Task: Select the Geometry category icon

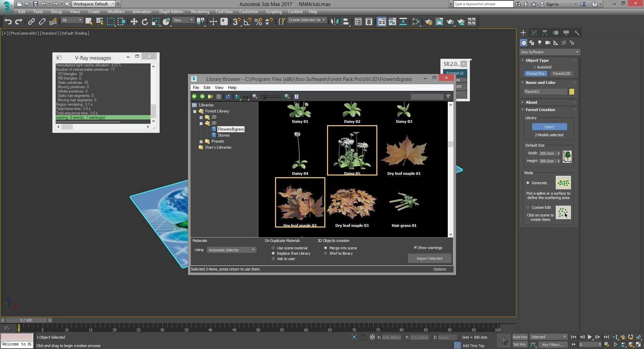Action: coord(524,43)
